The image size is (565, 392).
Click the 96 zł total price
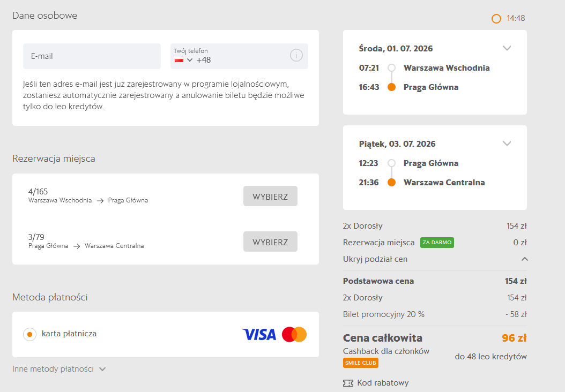(x=514, y=338)
